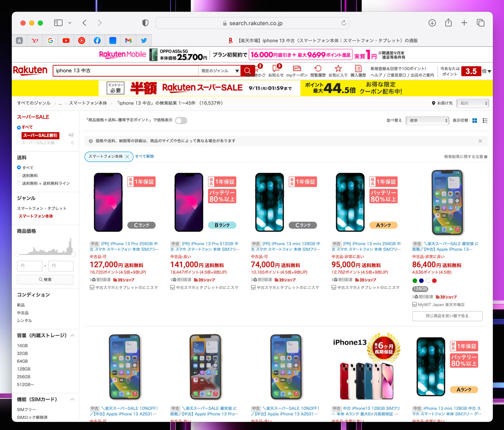Image resolution: width=504 pixels, height=430 pixels.
Task: Open a new tab with plus icon
Action: [x=464, y=23]
